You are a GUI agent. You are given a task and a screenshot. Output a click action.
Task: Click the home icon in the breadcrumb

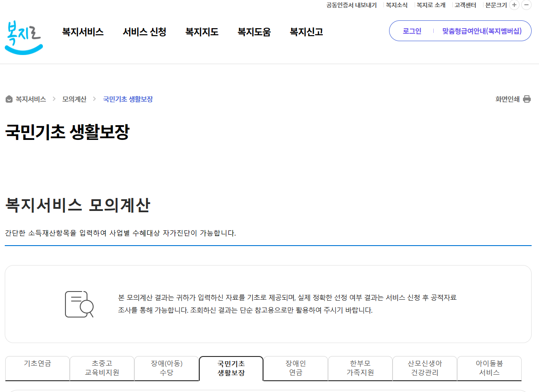tap(8, 99)
